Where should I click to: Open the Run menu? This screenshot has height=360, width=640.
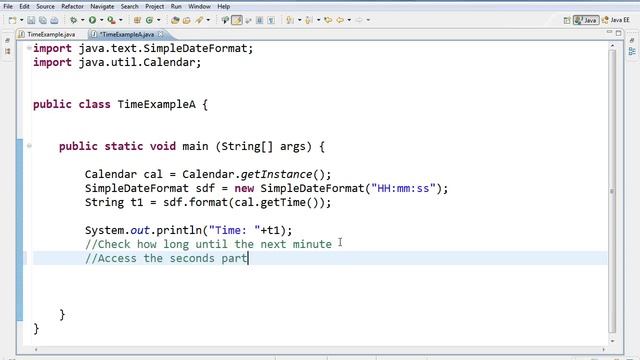click(x=176, y=7)
